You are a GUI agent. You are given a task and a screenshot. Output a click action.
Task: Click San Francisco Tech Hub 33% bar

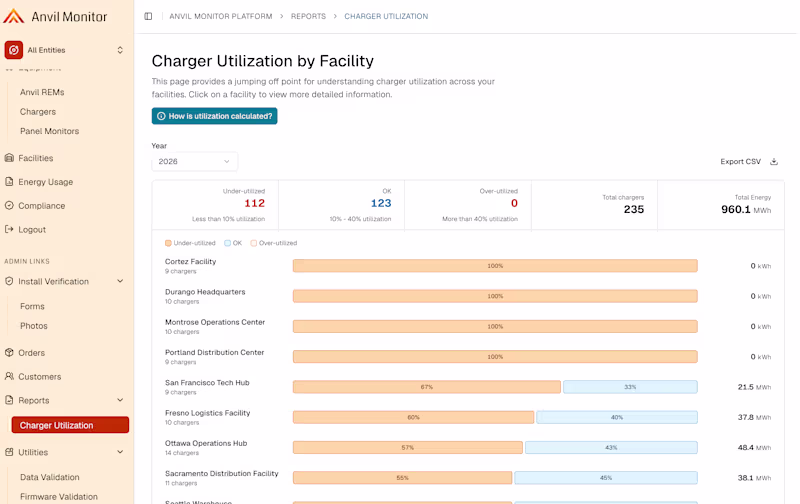point(630,387)
